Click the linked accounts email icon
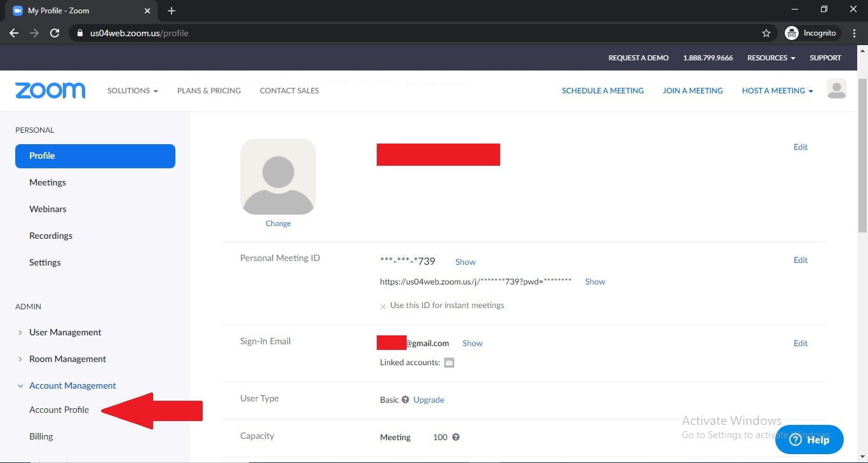 click(x=450, y=362)
